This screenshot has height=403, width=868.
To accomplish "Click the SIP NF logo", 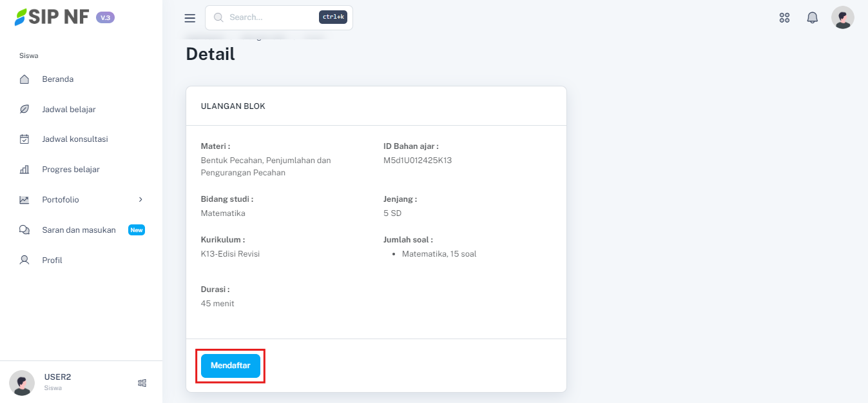I will pos(53,17).
